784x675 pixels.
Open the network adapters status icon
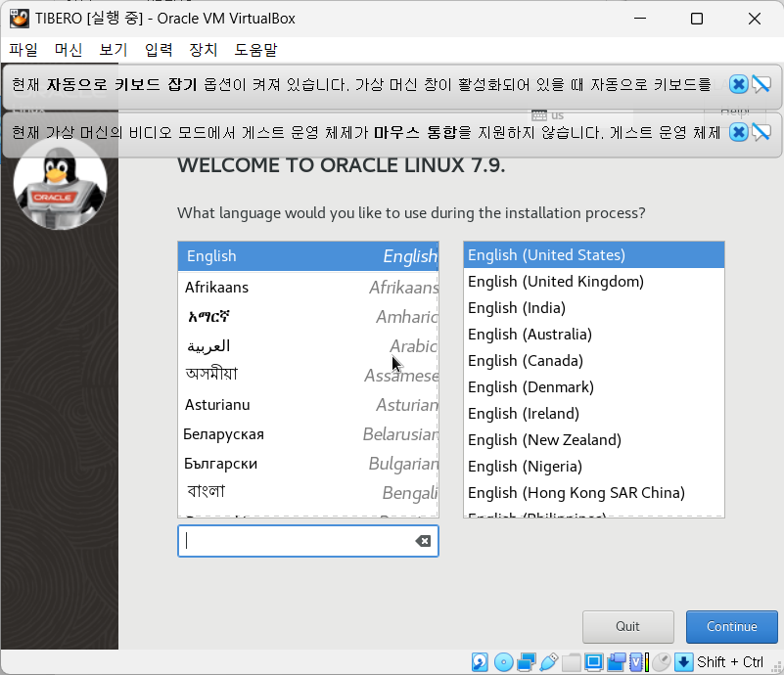527,662
